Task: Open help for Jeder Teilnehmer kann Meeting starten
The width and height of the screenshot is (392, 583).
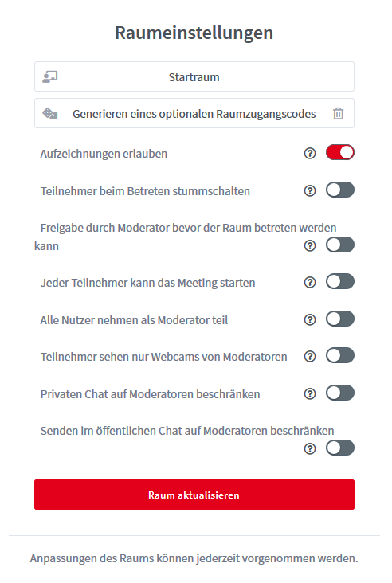Action: [x=310, y=283]
